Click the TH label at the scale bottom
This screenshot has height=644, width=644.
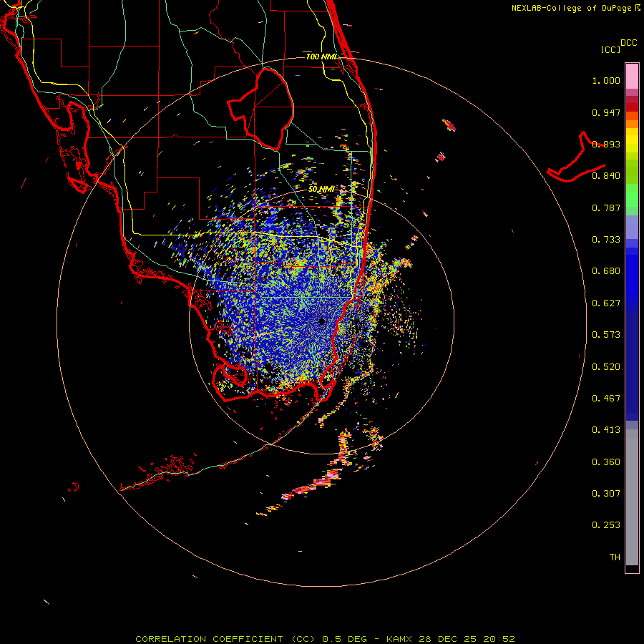click(x=615, y=557)
